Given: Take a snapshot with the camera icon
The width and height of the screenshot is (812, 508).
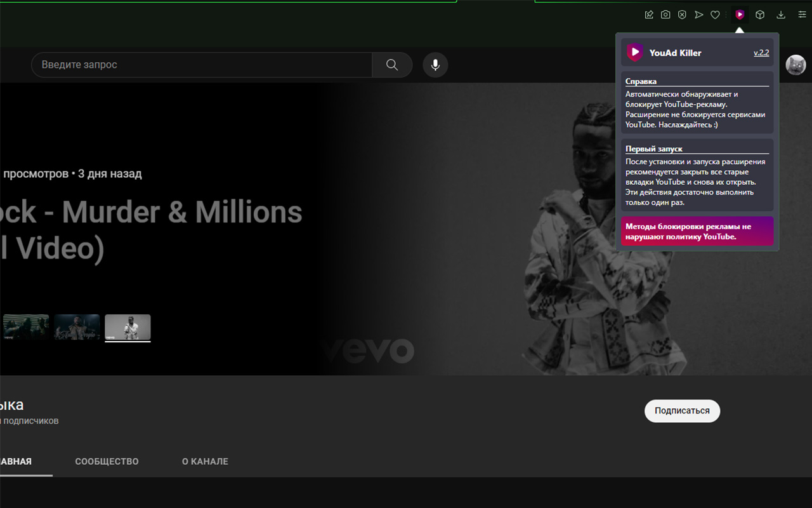Looking at the screenshot, I should point(665,15).
